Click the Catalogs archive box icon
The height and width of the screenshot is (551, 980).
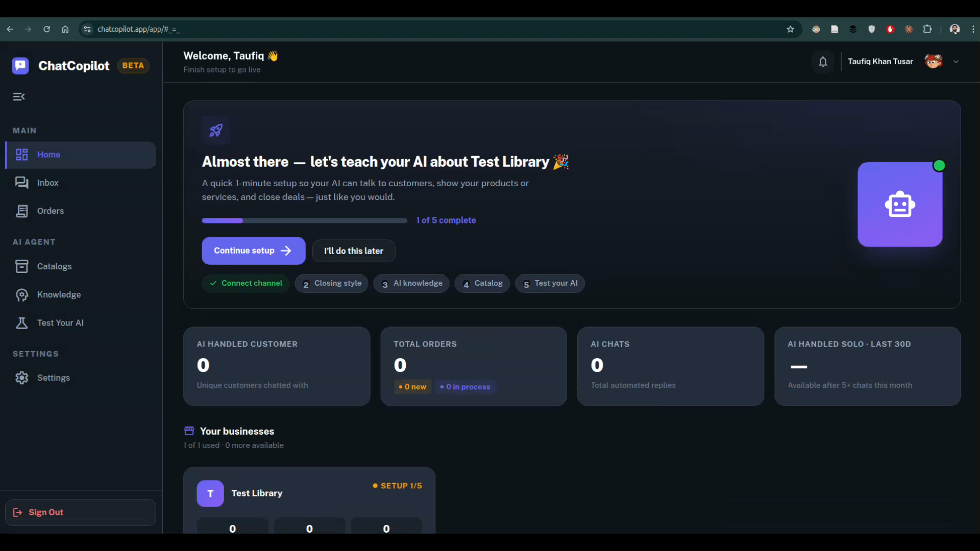tap(21, 266)
